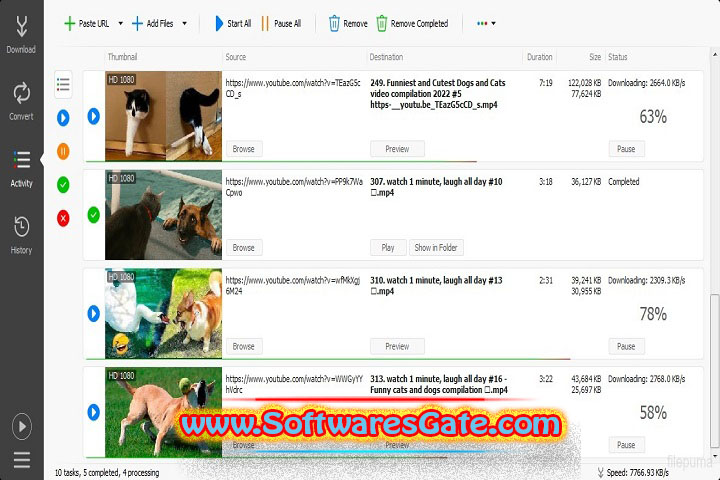Filter tasks by downloading blue icon

tap(63, 118)
